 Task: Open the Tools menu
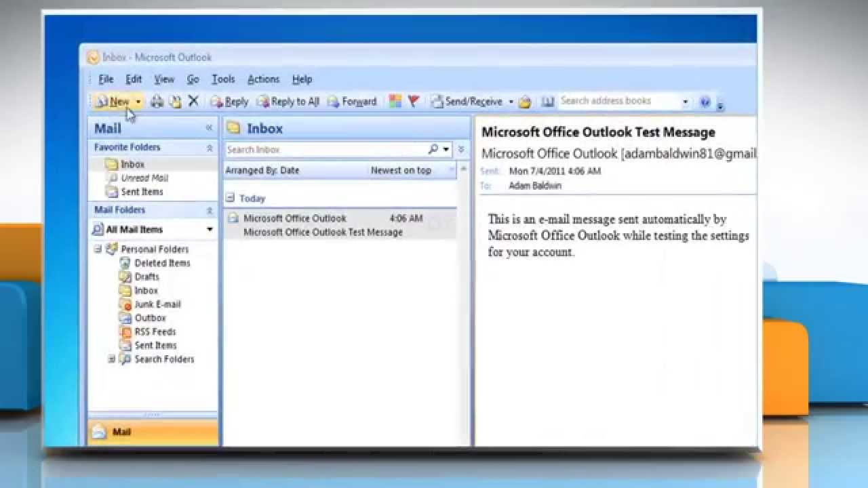click(223, 79)
